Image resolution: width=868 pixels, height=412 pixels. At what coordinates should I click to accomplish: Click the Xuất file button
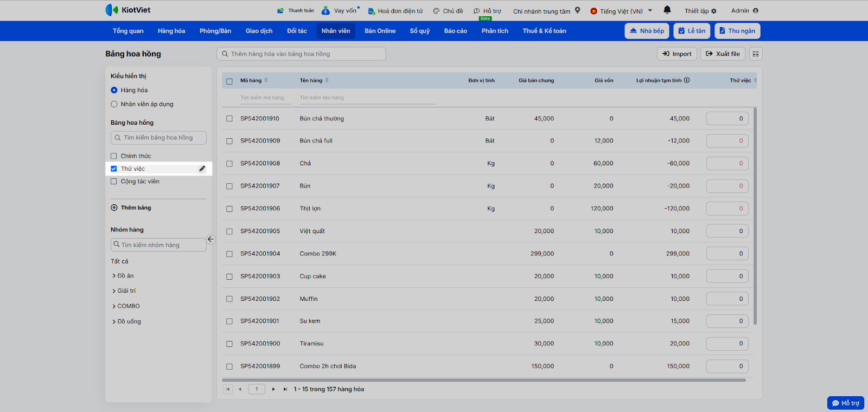click(x=723, y=54)
